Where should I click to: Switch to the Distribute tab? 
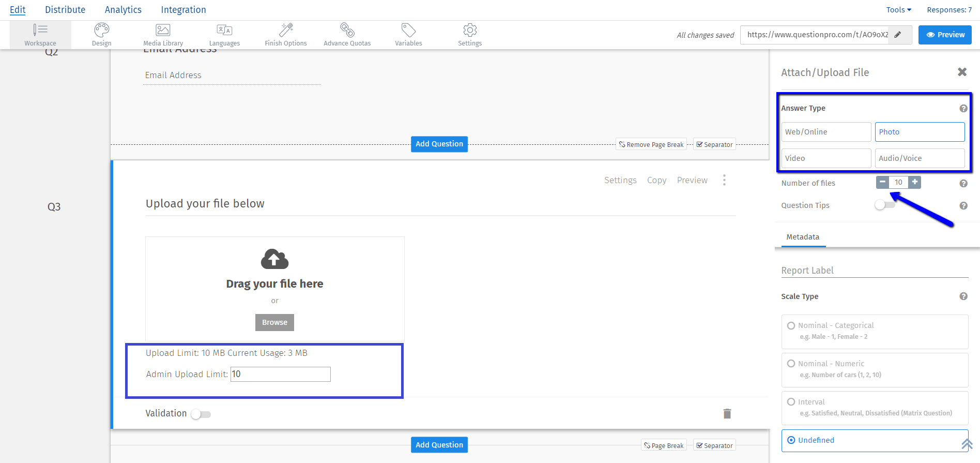coord(65,10)
